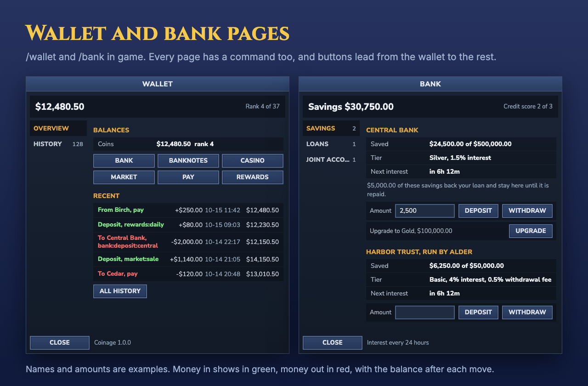Screen dimensions: 588x386
Task: Switch to the History tab in Wallet
Action: (x=58, y=144)
